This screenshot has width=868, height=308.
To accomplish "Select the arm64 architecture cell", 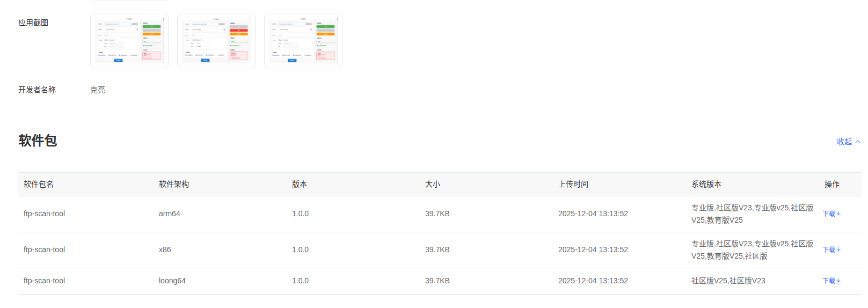I will point(170,214).
